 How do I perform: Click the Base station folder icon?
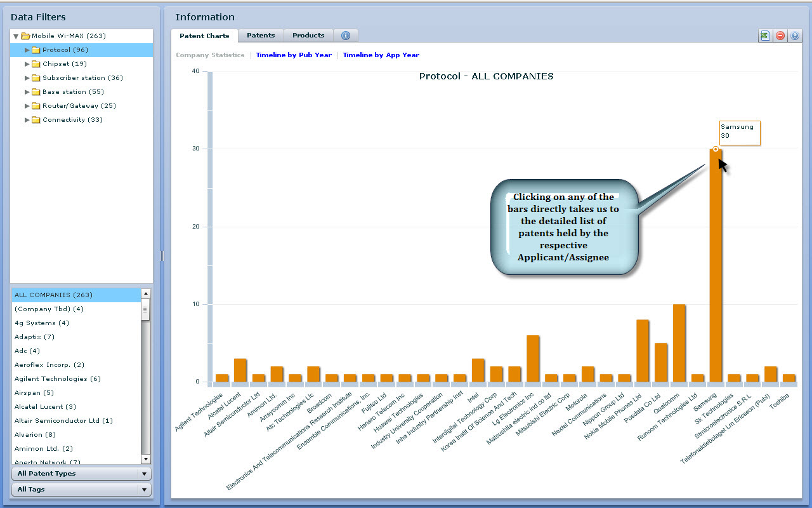click(x=36, y=92)
